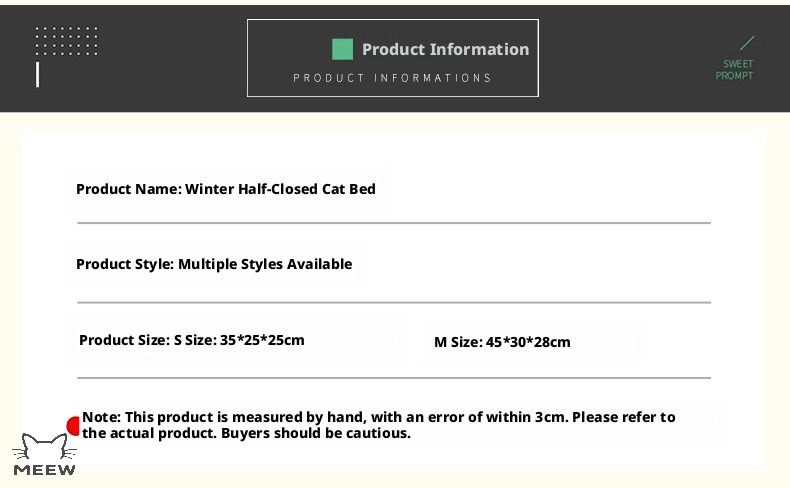Click the Product Information heading
Screen dimensions: 790x488
[445, 49]
